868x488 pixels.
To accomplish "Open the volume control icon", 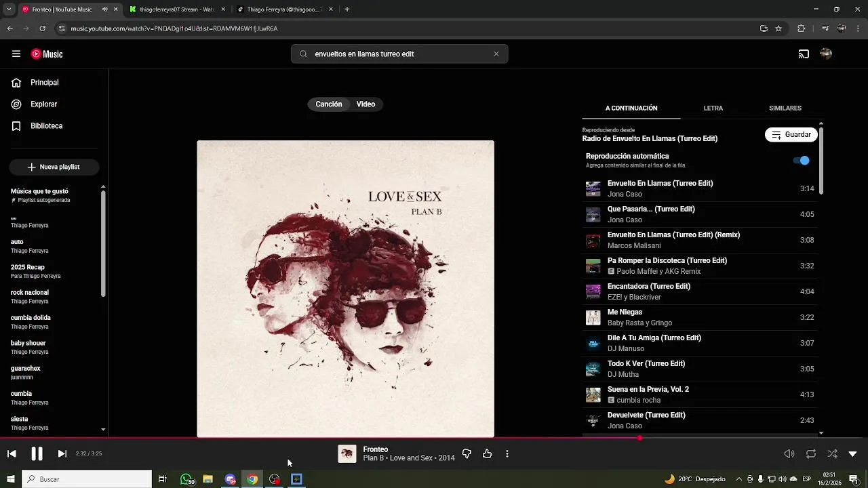I will tap(789, 454).
